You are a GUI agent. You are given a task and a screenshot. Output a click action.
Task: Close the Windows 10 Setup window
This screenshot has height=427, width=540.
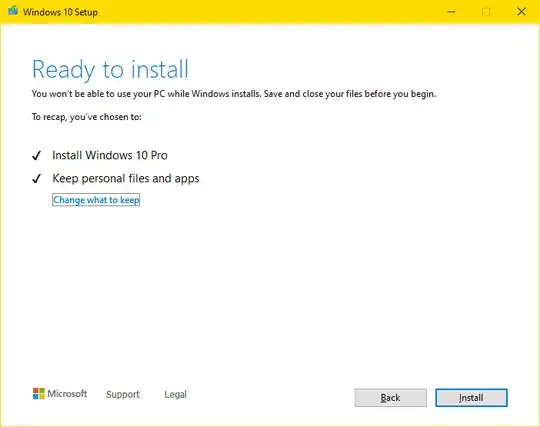(521, 12)
